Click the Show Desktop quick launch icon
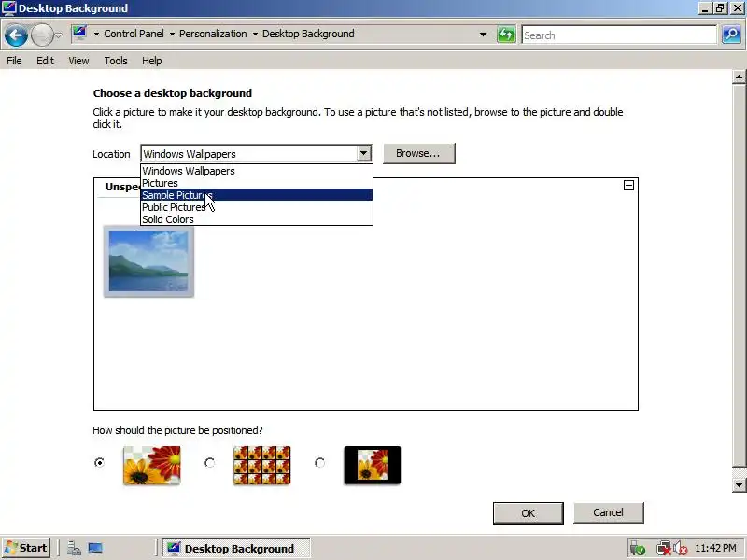 (x=95, y=549)
